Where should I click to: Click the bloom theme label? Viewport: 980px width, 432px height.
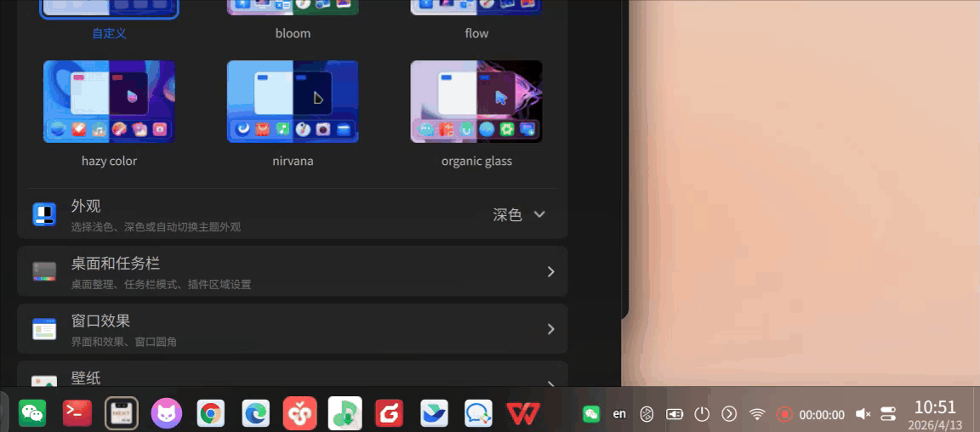(x=293, y=33)
